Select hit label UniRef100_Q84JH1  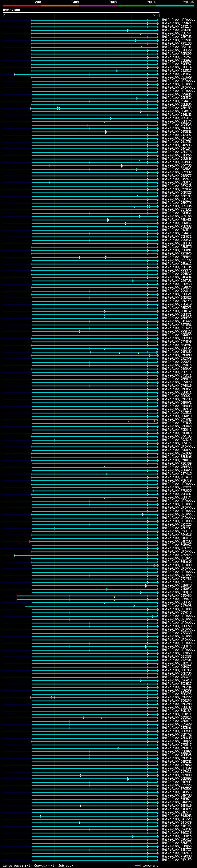(177, 30)
